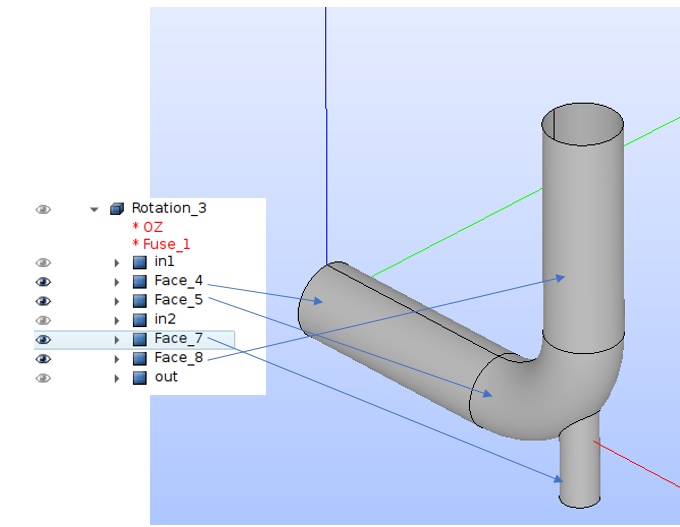680x527 pixels.
Task: Click the blue square icon of Face_4
Action: pyautogui.click(x=140, y=282)
